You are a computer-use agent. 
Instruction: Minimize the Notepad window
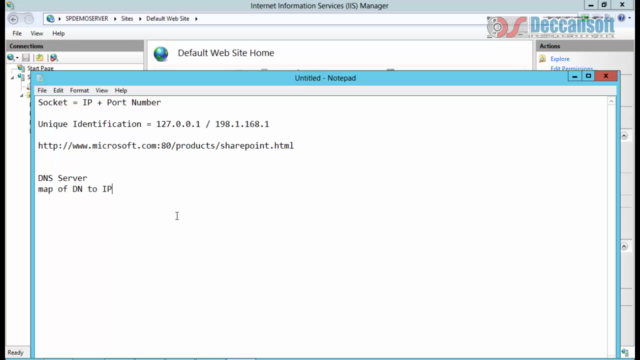[x=575, y=76]
